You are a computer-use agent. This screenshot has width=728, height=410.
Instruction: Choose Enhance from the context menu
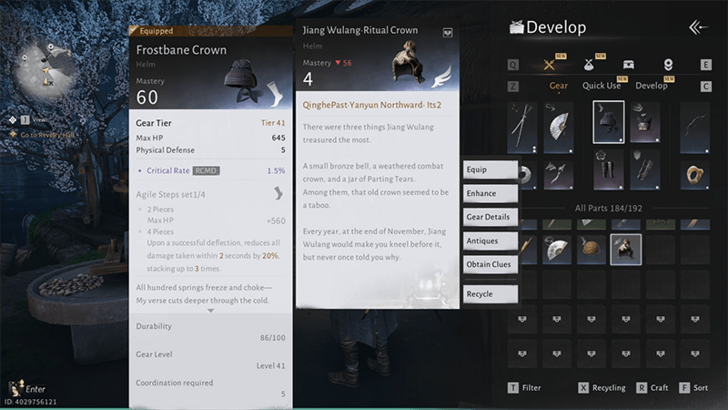490,193
